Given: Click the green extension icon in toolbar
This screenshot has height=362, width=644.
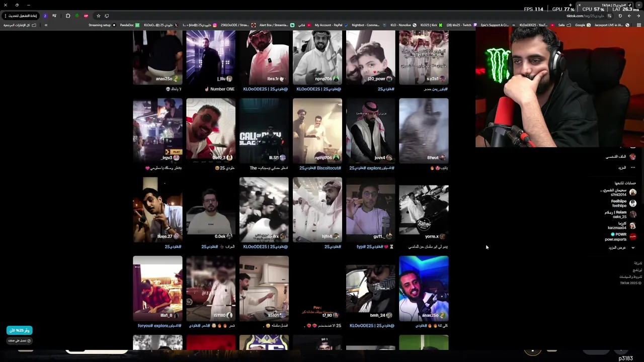Looking at the screenshot, I should (x=77, y=16).
